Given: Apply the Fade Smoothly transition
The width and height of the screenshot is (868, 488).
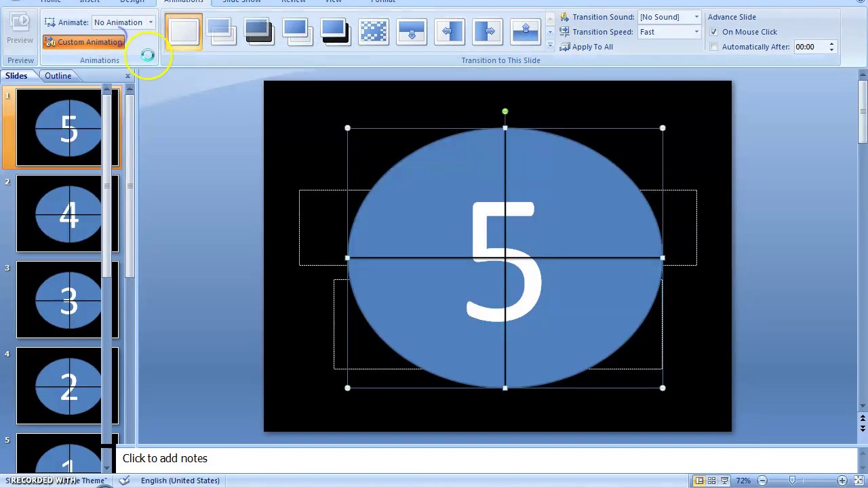Looking at the screenshot, I should [x=221, y=32].
